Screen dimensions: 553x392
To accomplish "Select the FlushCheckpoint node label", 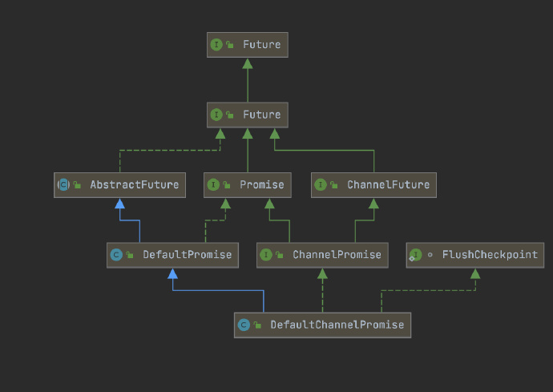I will tap(490, 255).
